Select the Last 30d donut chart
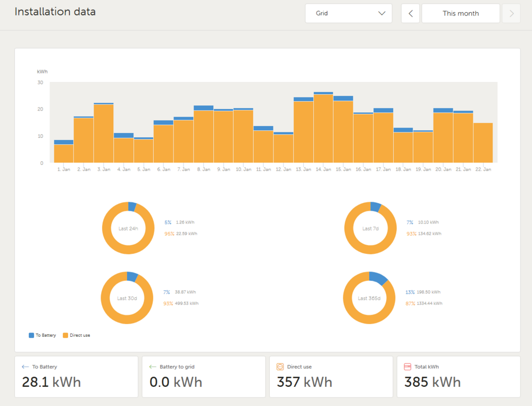 pyautogui.click(x=127, y=298)
